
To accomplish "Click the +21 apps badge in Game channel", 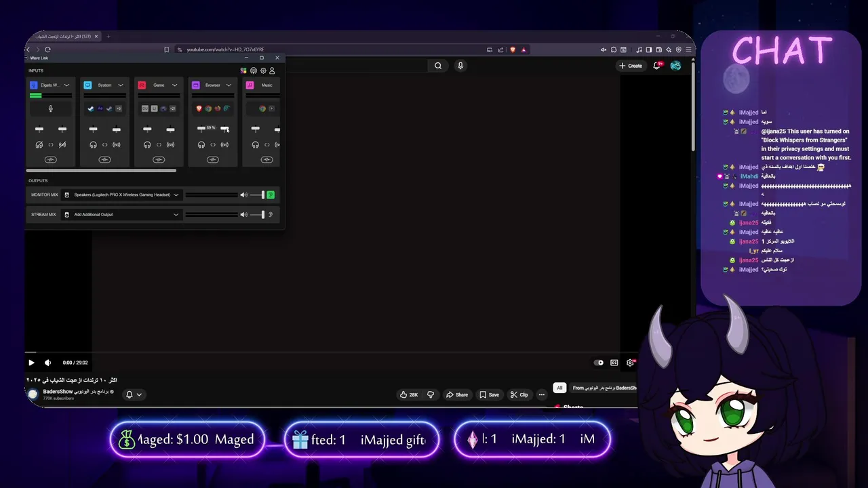I will coord(173,108).
